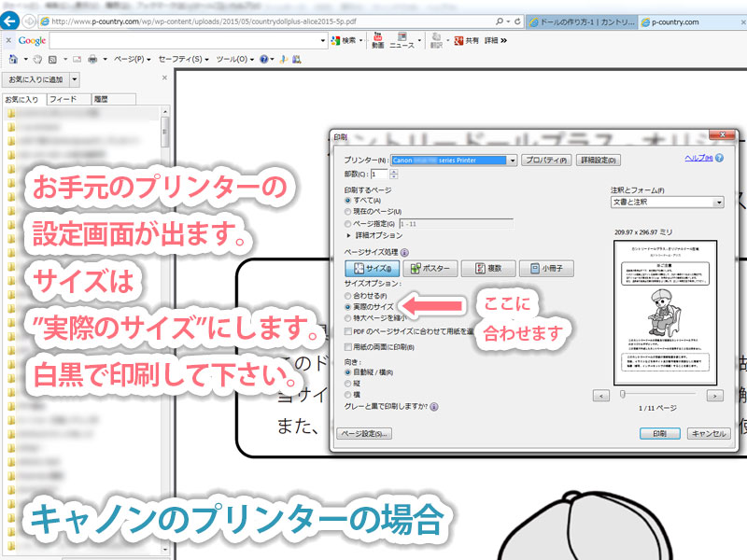Select the 小冊子 booklet button
The height and width of the screenshot is (560, 747).
point(546,269)
